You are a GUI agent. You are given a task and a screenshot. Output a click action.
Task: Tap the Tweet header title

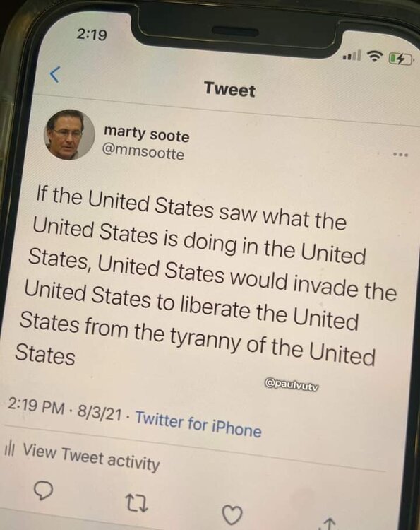tap(229, 90)
